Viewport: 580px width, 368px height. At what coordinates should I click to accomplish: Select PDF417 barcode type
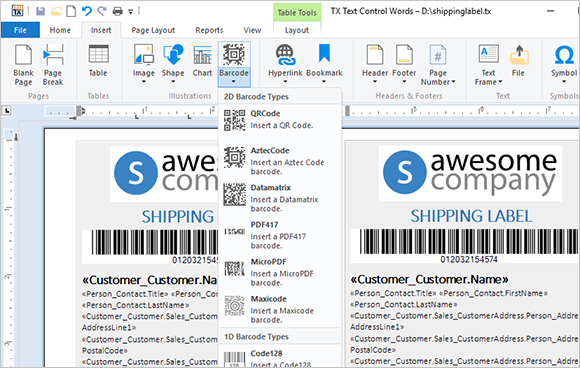280,235
